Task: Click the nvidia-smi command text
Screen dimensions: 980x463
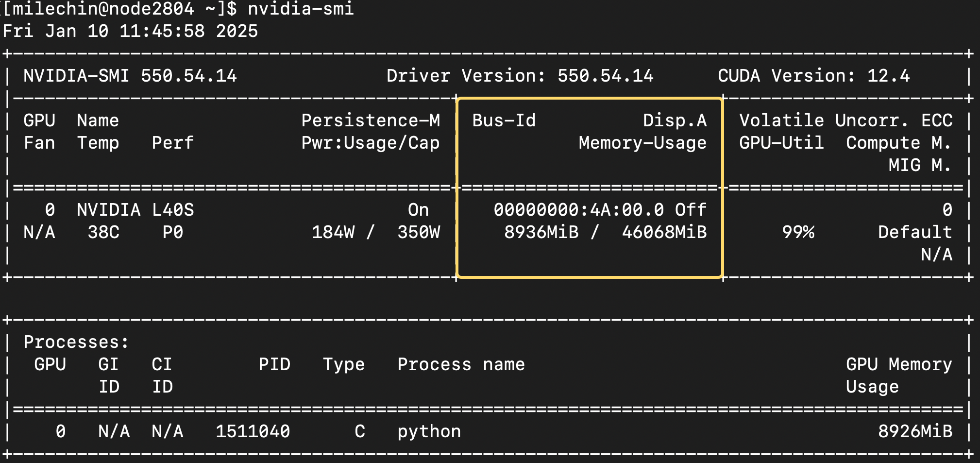Action: click(301, 9)
